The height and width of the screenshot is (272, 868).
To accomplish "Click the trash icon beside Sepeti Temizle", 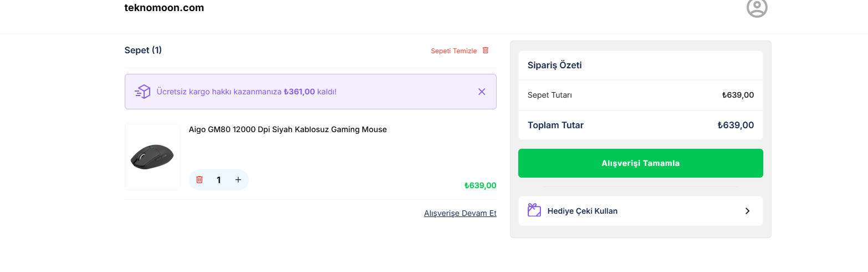I will click(486, 51).
